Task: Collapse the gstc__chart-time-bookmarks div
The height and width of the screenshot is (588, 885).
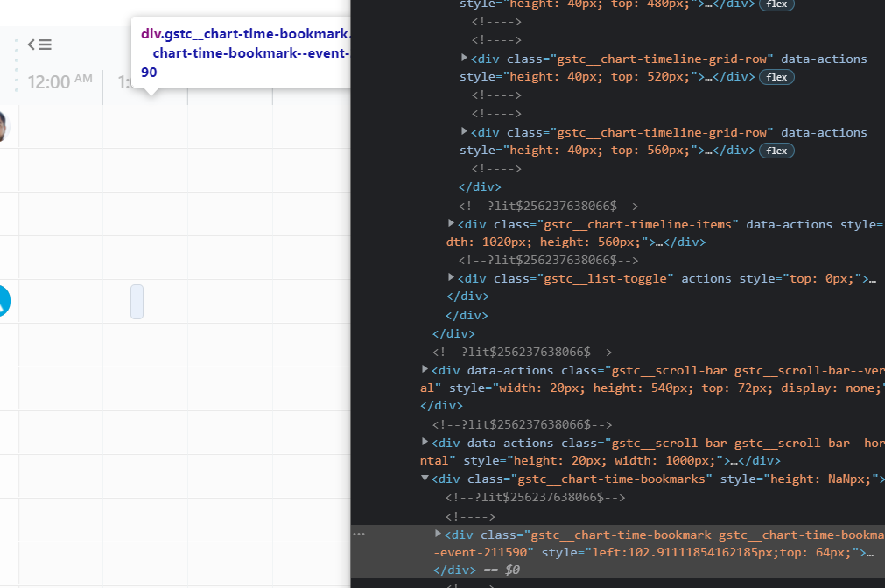Action: pyautogui.click(x=424, y=478)
